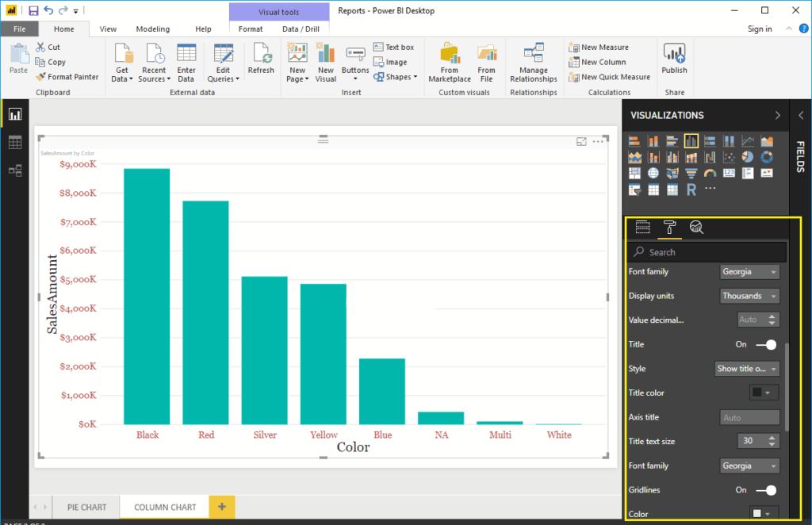This screenshot has height=525, width=812.
Task: Disable the Gridlines toggle
Action: (766, 490)
